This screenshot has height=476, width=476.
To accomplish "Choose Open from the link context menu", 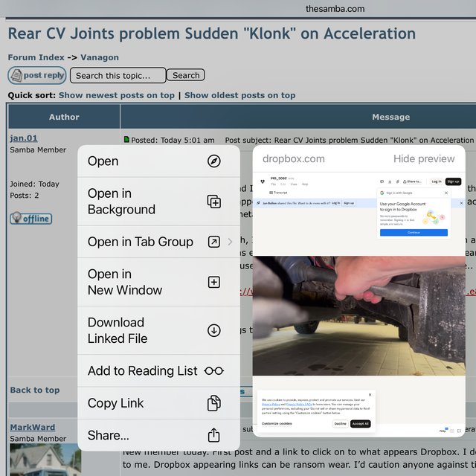I will point(158,161).
